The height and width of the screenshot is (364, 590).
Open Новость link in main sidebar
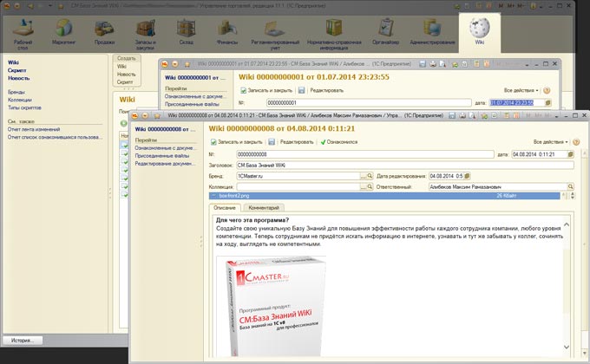pyautogui.click(x=18, y=78)
